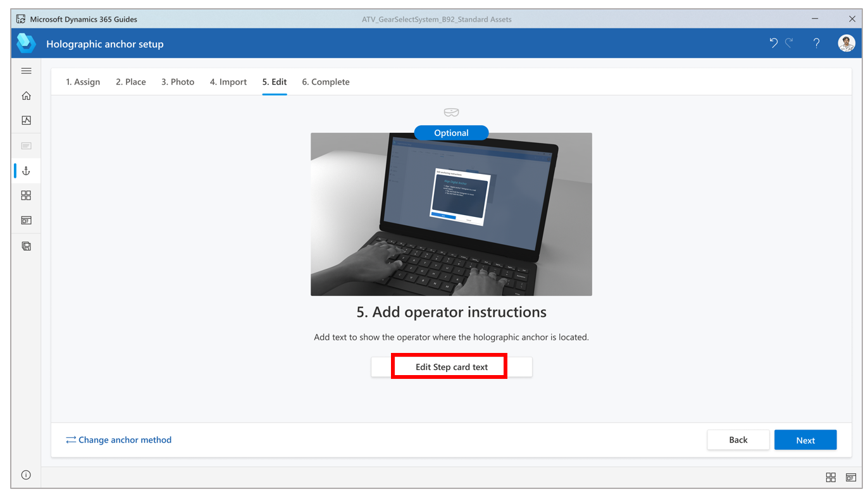Go to the 4. Import tab
Image resolution: width=868 pixels, height=494 pixels.
tap(228, 82)
